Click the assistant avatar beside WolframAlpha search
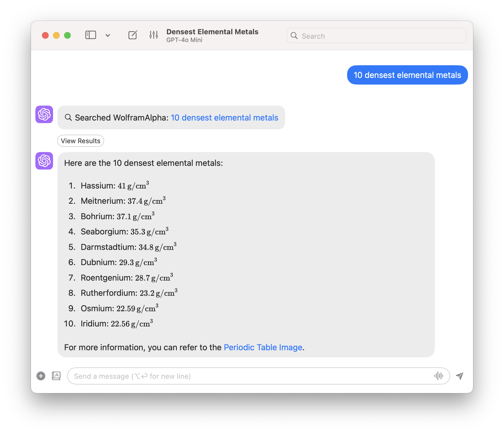Viewport: 504px width, 434px height. (x=44, y=114)
